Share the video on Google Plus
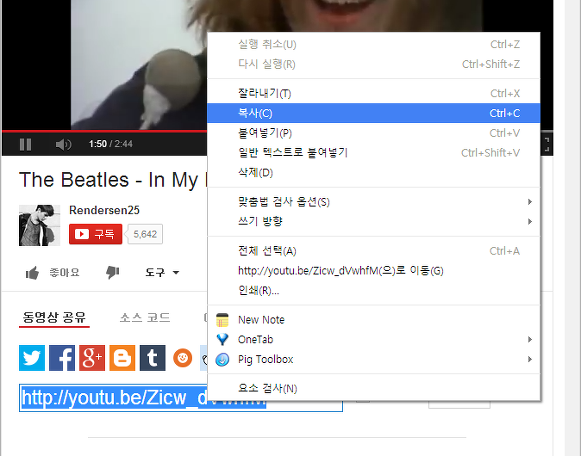This screenshot has height=456, width=581. 92,358
